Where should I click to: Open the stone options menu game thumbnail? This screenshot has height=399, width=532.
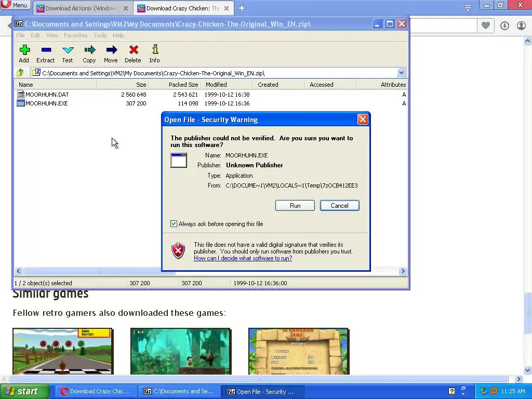point(299,351)
